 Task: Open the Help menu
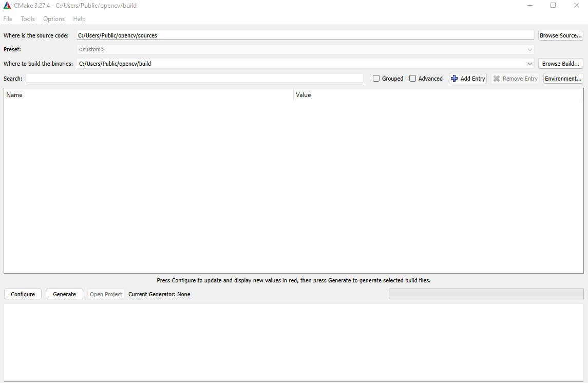click(x=79, y=18)
